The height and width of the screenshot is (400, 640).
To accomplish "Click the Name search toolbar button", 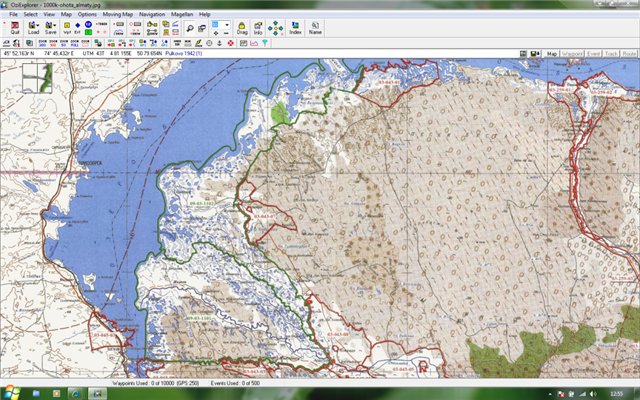I will point(315,28).
